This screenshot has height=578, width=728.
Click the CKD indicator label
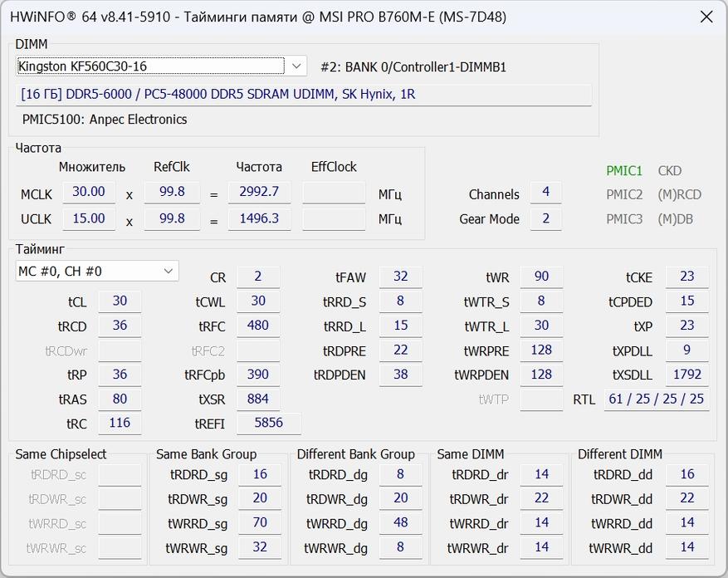coord(670,171)
